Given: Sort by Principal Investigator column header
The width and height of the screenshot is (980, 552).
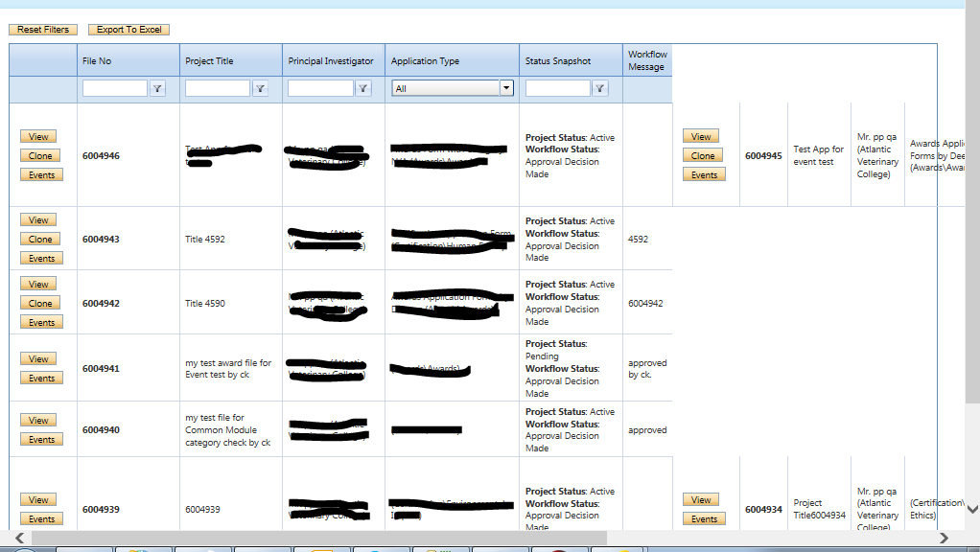Looking at the screenshot, I should [x=331, y=60].
